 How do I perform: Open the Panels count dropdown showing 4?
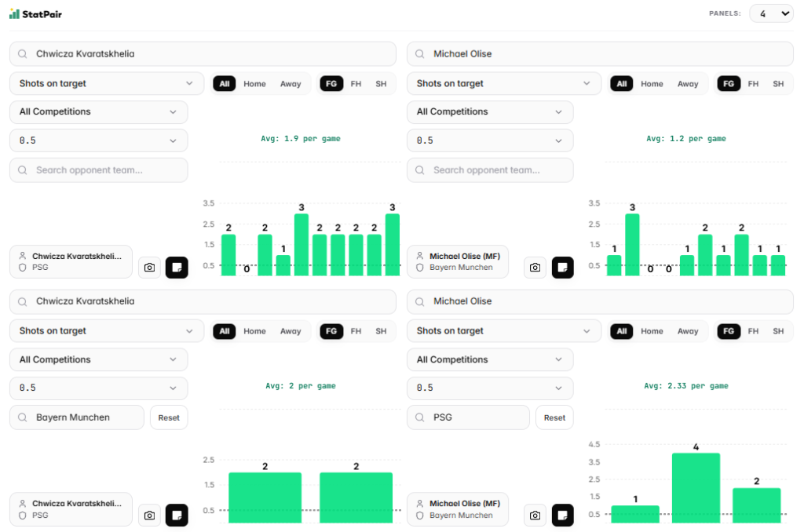(771, 13)
